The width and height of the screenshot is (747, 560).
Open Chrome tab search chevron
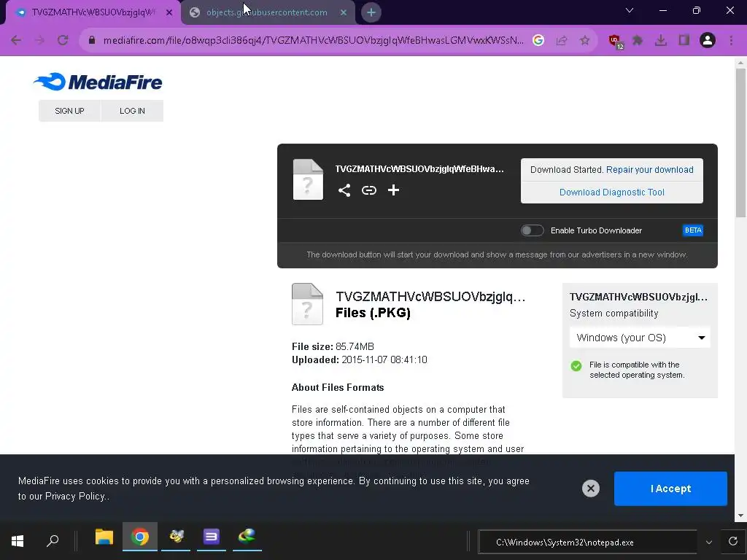[630, 10]
